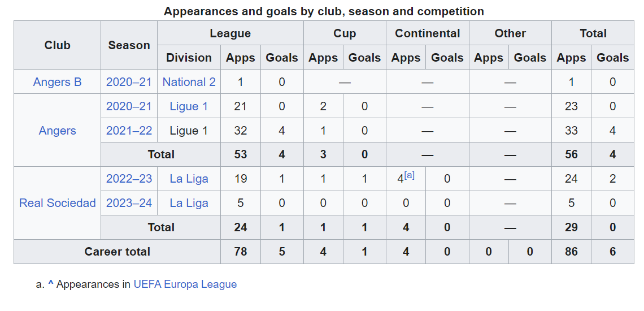Click the La Liga link for 2022–23
644x311 pixels.
[x=189, y=179]
